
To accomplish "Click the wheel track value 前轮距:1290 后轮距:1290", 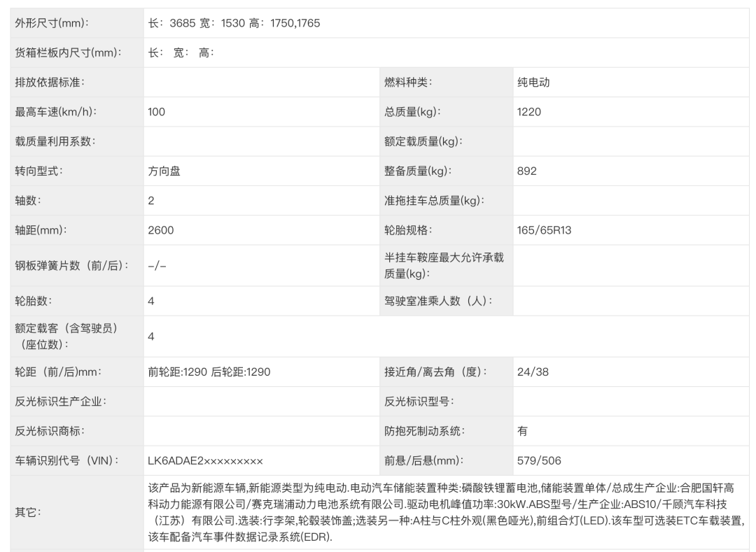I will (x=209, y=372).
